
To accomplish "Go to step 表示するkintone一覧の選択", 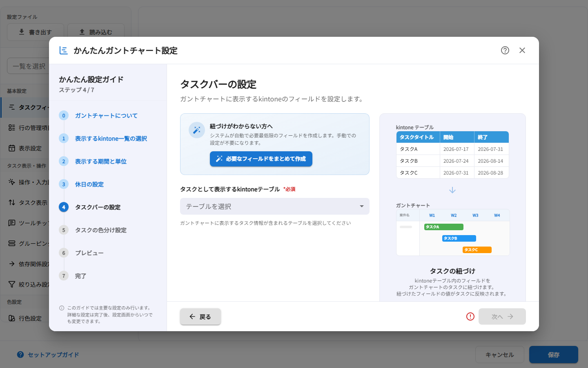I will (x=111, y=139).
